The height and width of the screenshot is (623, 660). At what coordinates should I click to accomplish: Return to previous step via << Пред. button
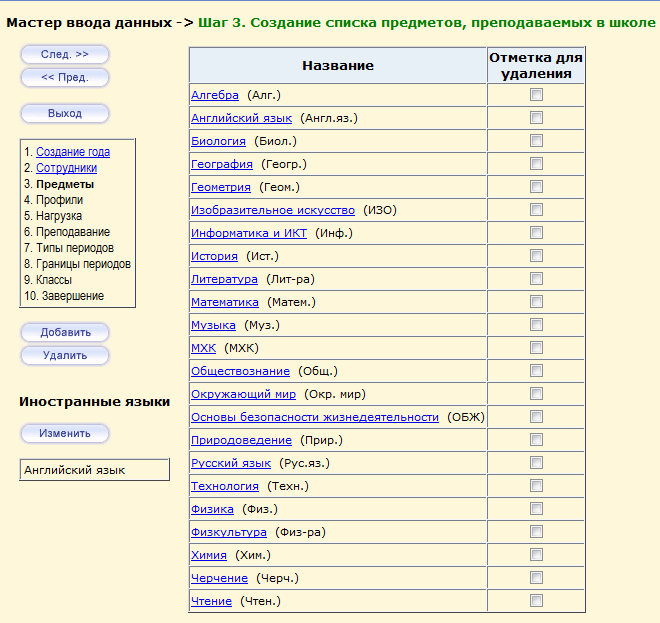(x=65, y=77)
